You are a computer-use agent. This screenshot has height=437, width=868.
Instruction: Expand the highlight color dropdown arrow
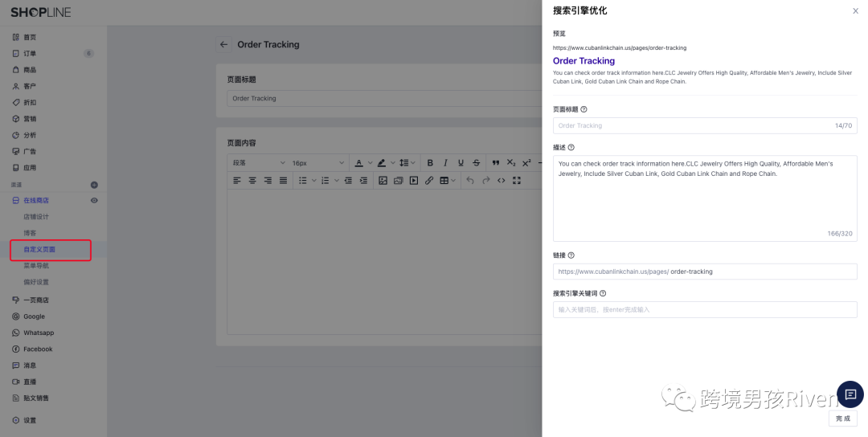(x=392, y=162)
